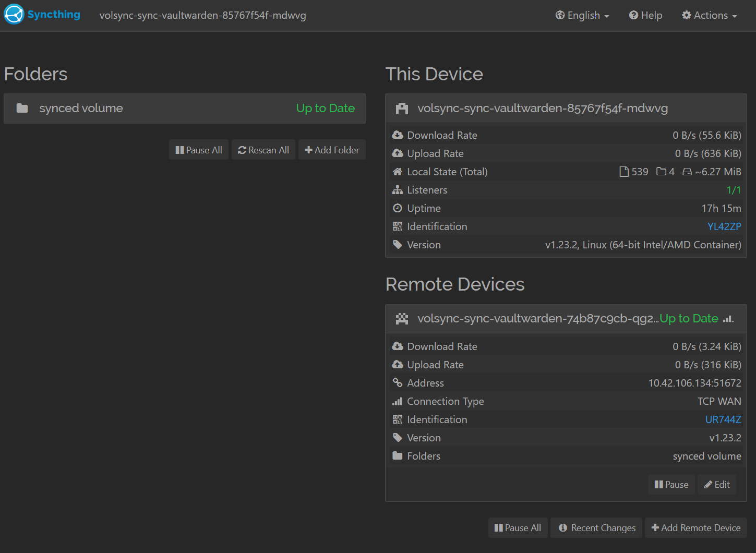Click the remote folders value synced volume

(707, 456)
